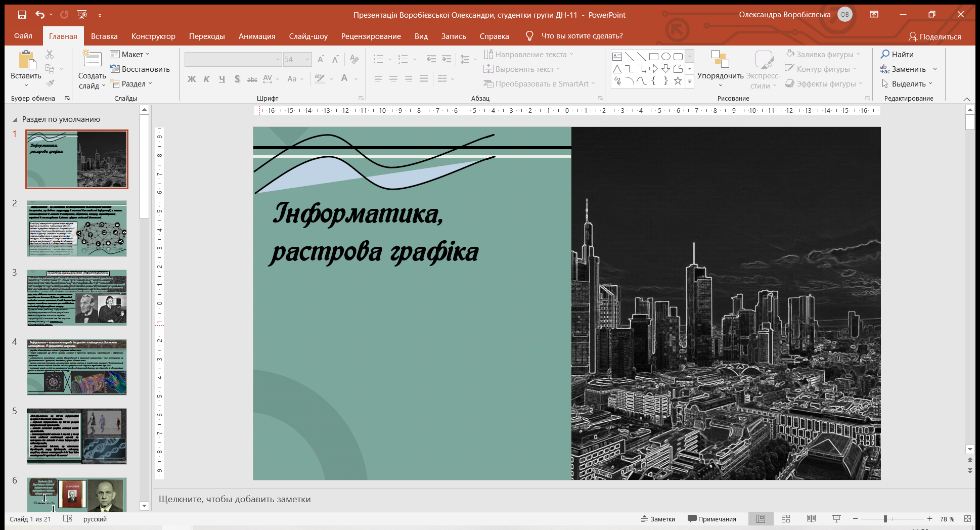Click 'Что вы хотите сделать?' search field
The width and height of the screenshot is (980, 530).
coord(582,36)
